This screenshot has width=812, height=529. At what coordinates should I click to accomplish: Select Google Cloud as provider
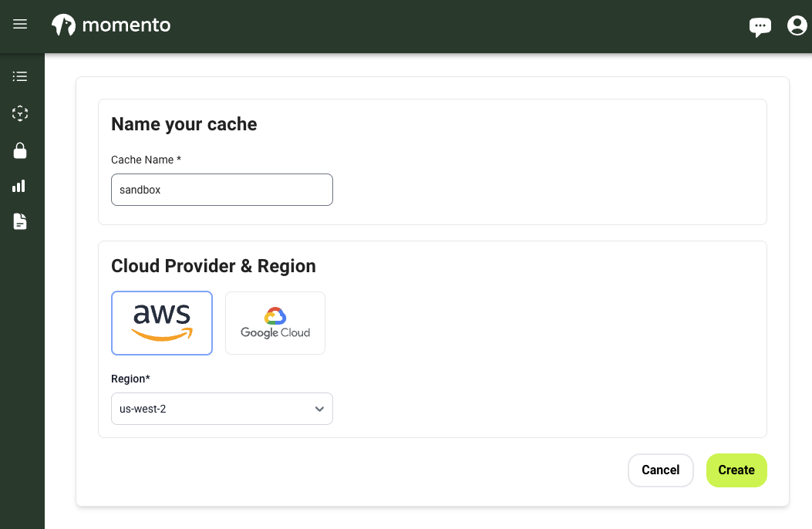tap(275, 323)
